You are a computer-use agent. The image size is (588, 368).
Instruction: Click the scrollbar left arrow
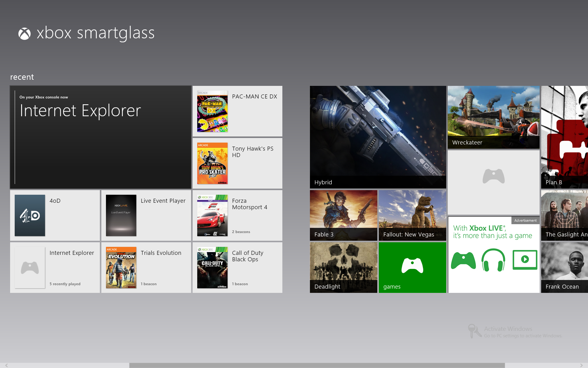pyautogui.click(x=6, y=365)
